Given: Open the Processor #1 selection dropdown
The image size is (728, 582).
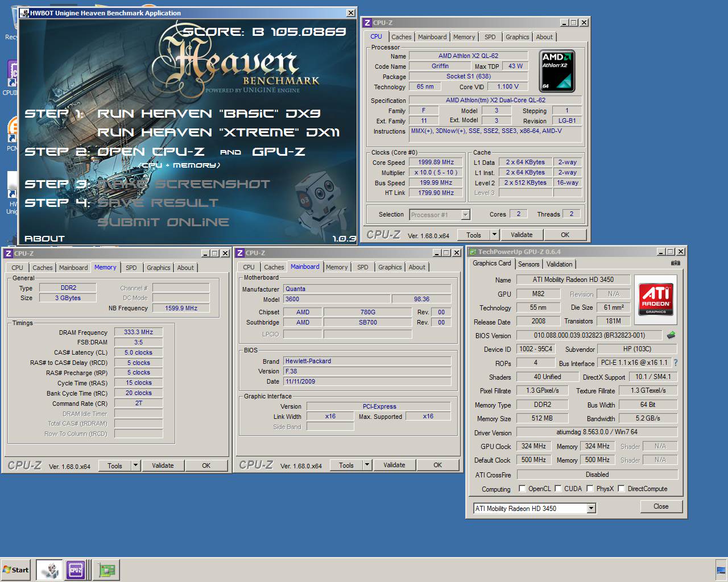Looking at the screenshot, I should pos(465,215).
